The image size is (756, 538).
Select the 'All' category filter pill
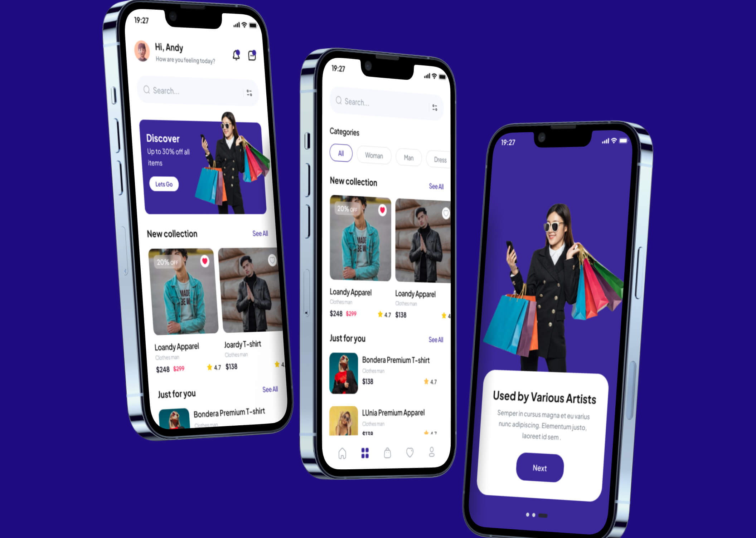(340, 152)
